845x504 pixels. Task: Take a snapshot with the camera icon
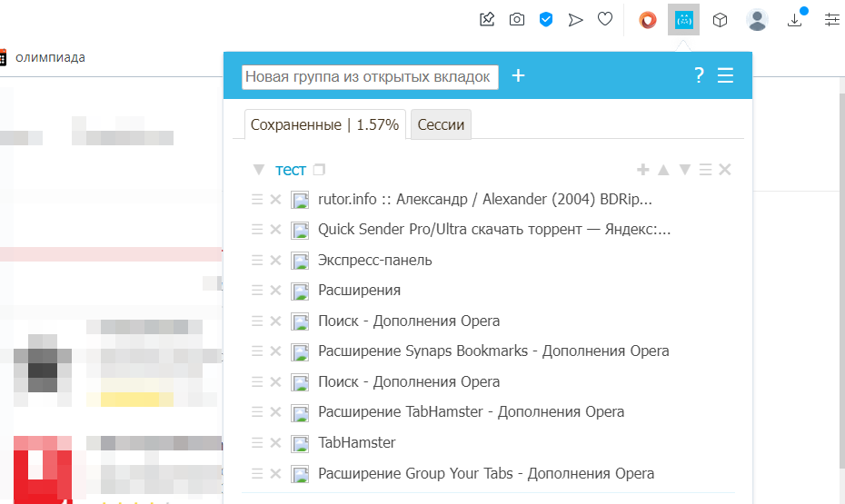[517, 20]
